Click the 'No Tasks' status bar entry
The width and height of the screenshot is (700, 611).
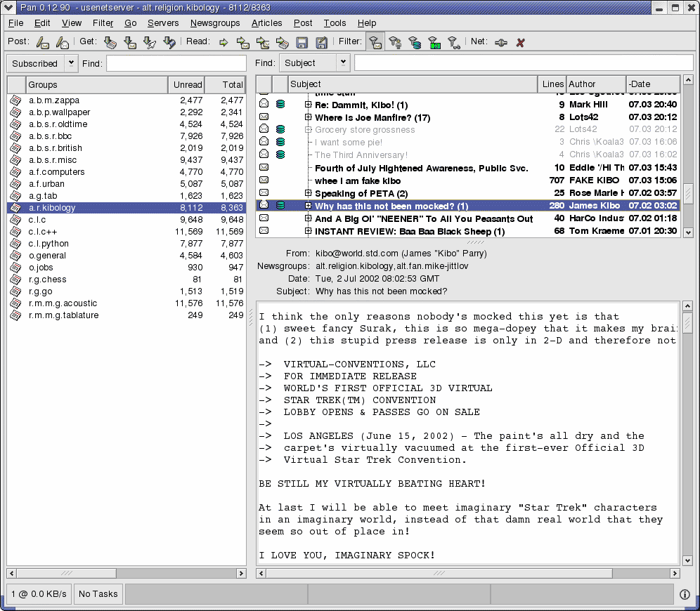[98, 594]
